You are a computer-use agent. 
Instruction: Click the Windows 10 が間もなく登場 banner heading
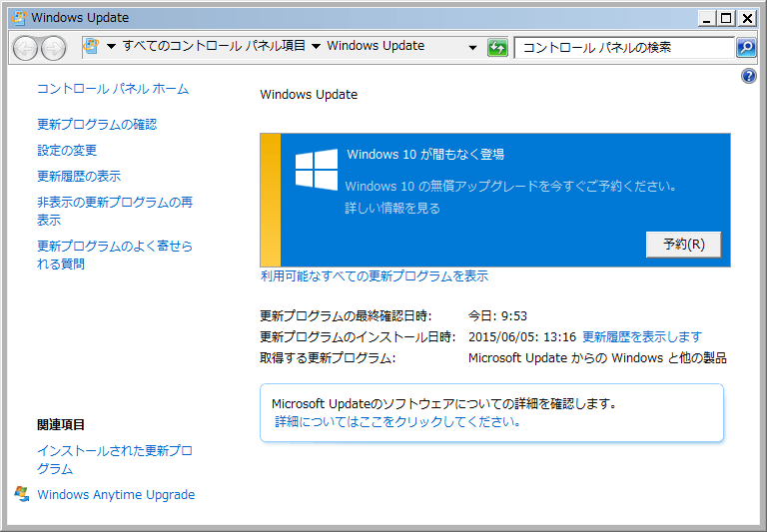click(425, 155)
